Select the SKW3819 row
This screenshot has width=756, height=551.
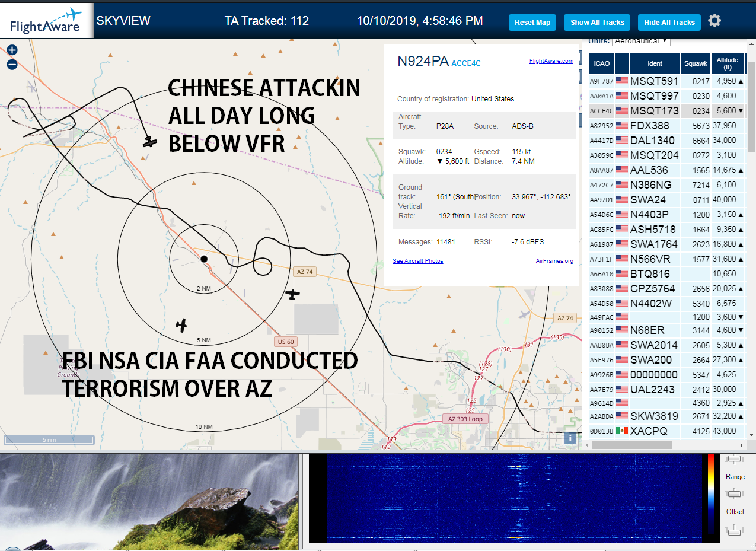pyautogui.click(x=666, y=416)
